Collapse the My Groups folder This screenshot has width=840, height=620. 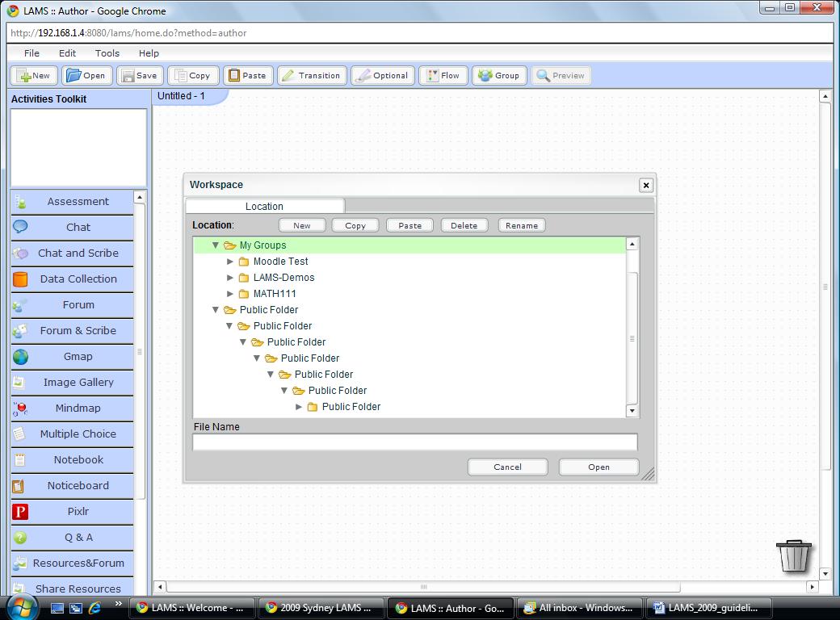[x=216, y=245]
